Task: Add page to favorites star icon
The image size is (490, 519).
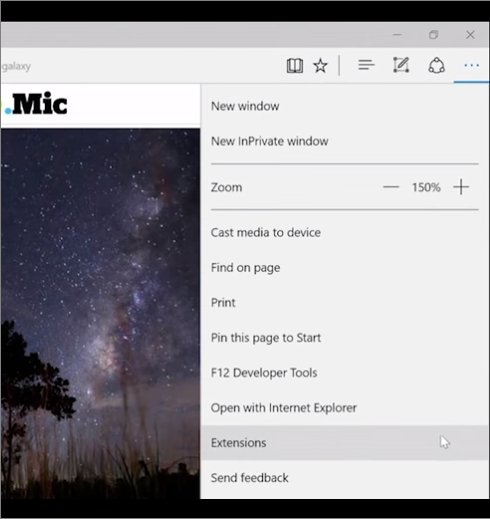Action: click(320, 65)
